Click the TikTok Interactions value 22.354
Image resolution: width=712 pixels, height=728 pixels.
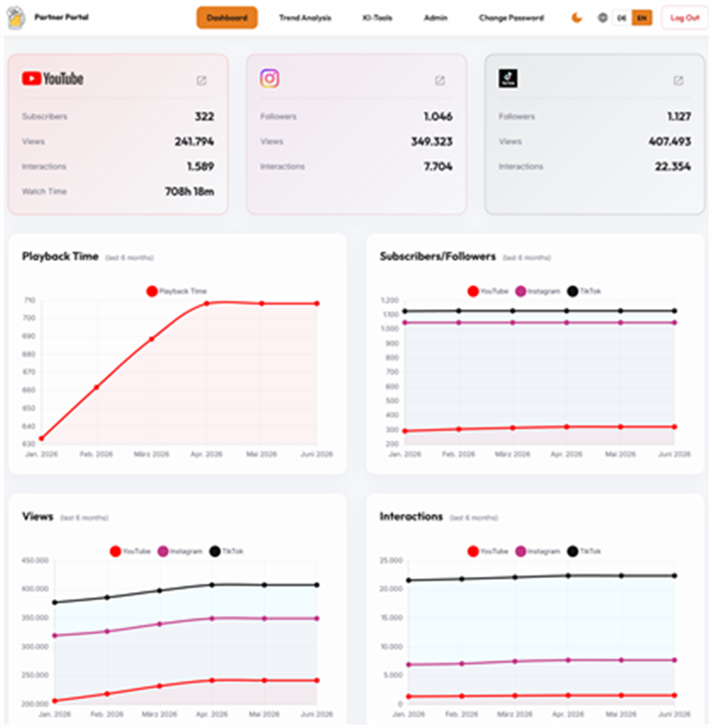[x=673, y=166]
